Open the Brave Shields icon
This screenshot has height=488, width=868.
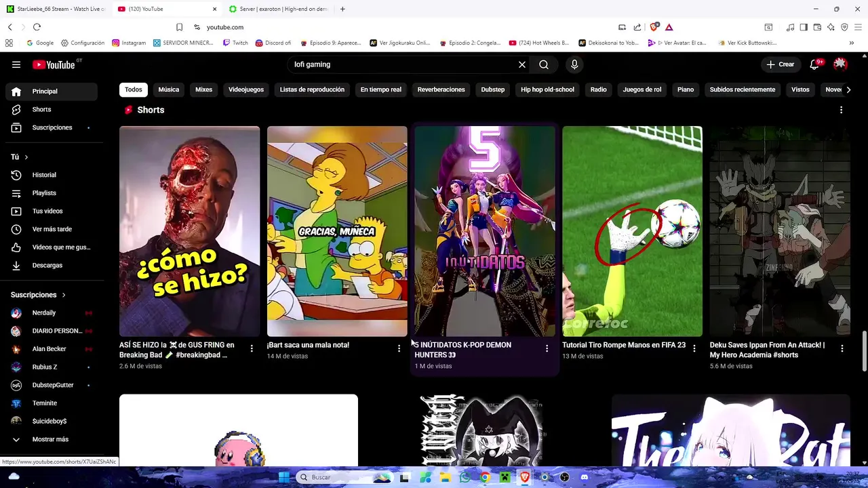click(654, 27)
